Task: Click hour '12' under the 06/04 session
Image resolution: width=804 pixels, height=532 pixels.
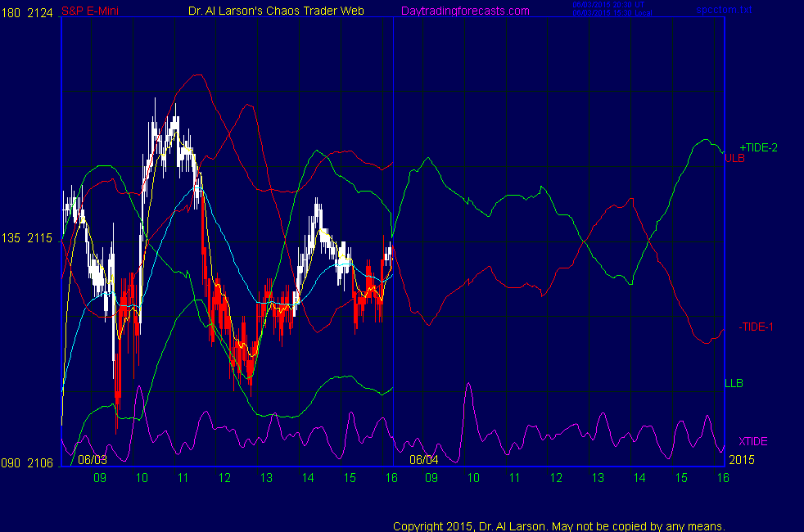Action: (x=557, y=478)
